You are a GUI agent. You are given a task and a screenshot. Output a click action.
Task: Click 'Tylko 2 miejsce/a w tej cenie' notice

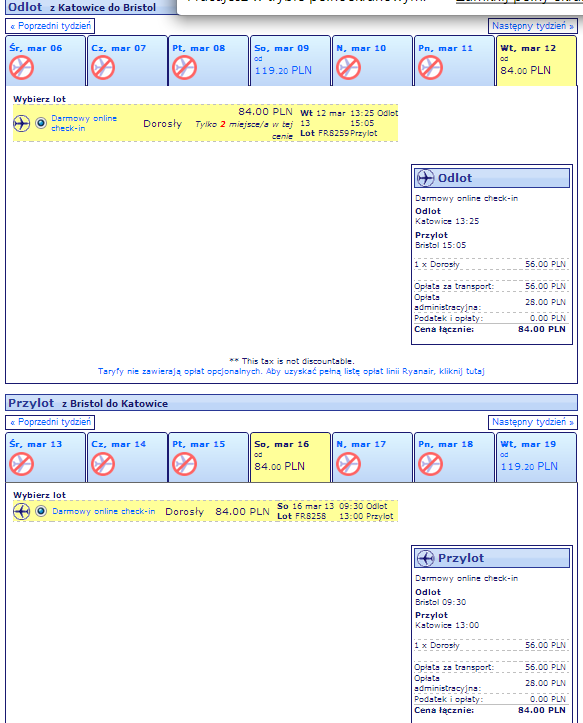[x=244, y=130]
